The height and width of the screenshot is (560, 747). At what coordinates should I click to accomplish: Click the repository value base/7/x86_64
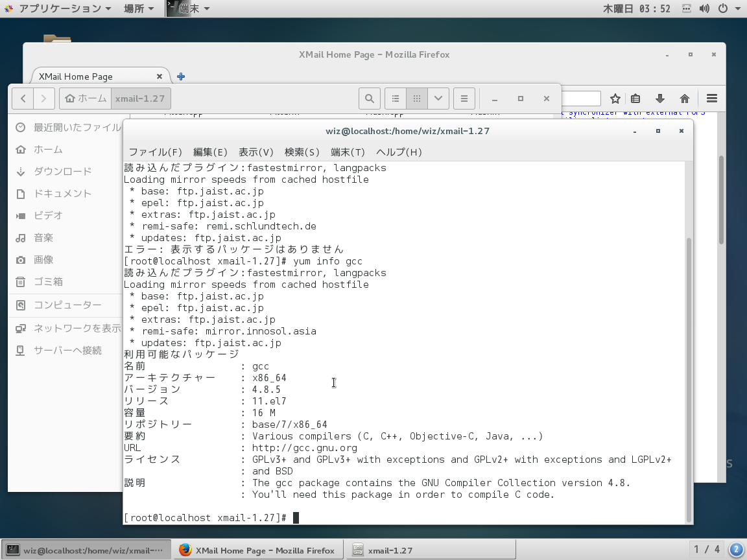point(290,425)
